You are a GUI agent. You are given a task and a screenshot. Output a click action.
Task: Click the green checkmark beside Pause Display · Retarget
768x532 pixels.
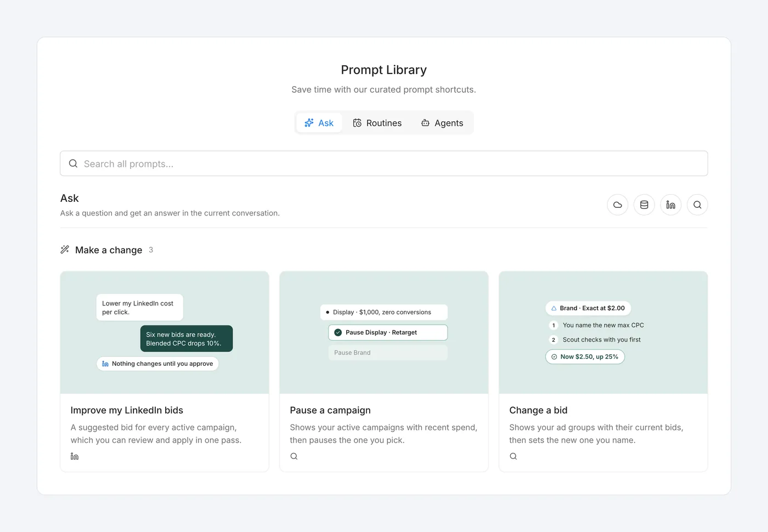pos(338,332)
